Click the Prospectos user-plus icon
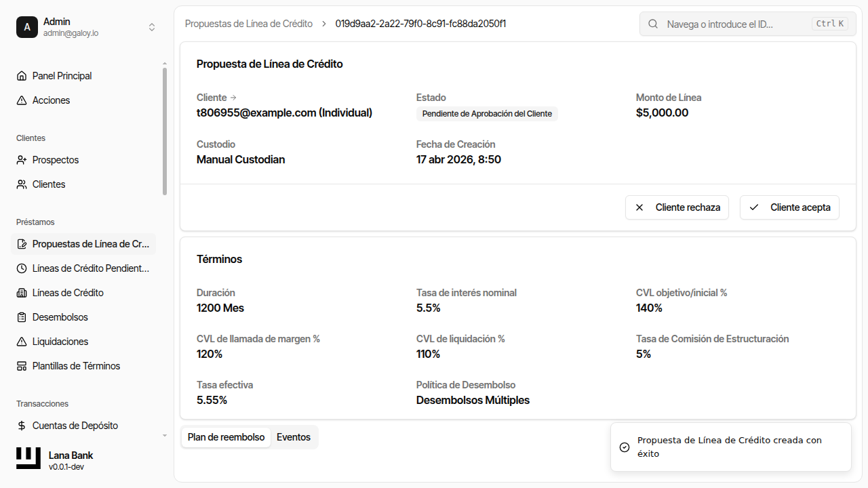868x488 pixels. (22, 160)
